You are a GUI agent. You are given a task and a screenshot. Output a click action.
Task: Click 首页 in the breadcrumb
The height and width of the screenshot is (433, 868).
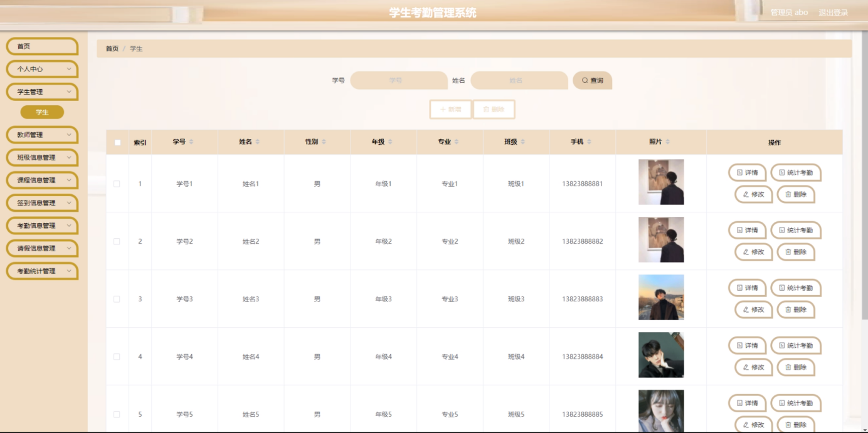(x=112, y=48)
